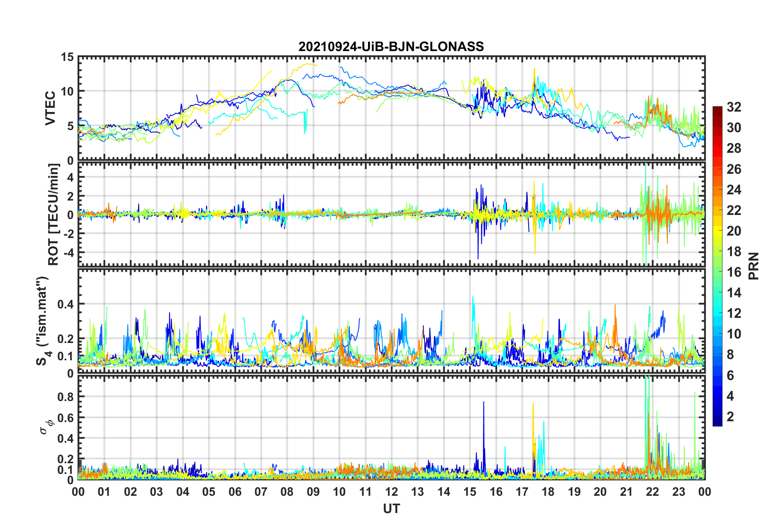Select hour 11 on the UT axis
The image size is (783, 532).
tap(366, 492)
